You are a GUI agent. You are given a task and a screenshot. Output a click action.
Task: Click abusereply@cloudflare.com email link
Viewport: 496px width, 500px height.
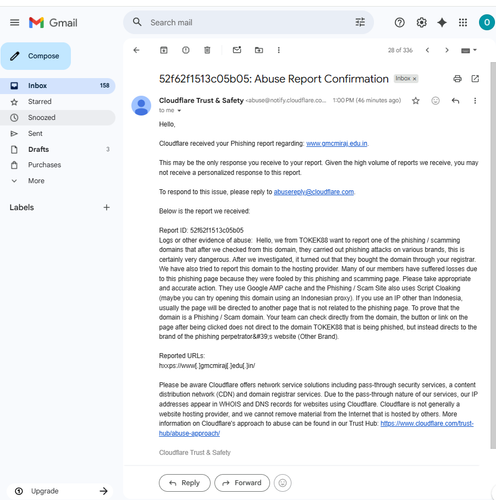314,192
